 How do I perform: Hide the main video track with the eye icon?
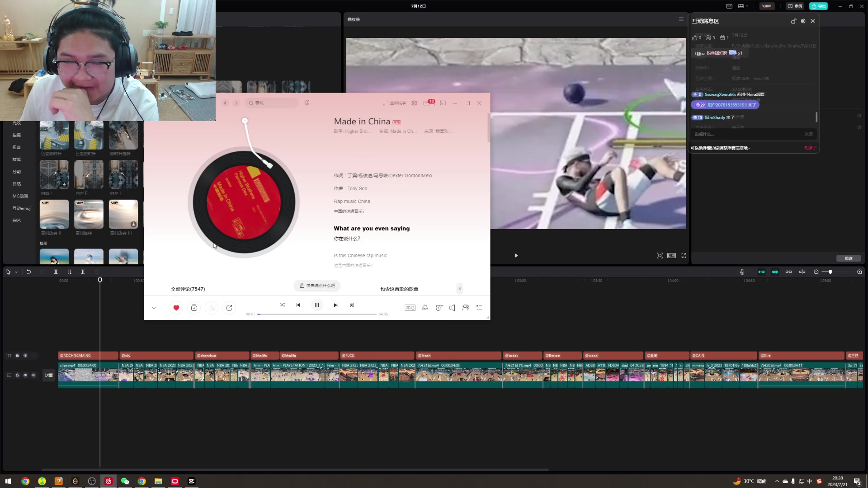pyautogui.click(x=25, y=375)
